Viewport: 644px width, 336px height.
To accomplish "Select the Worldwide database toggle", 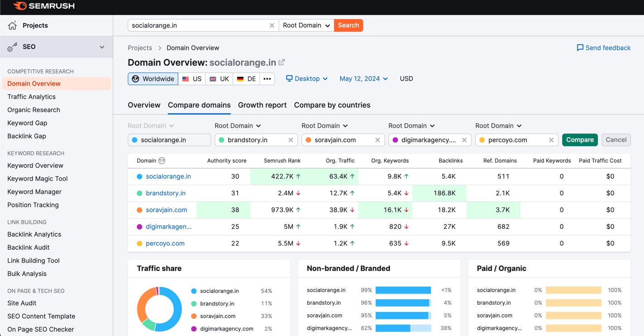I will (153, 79).
